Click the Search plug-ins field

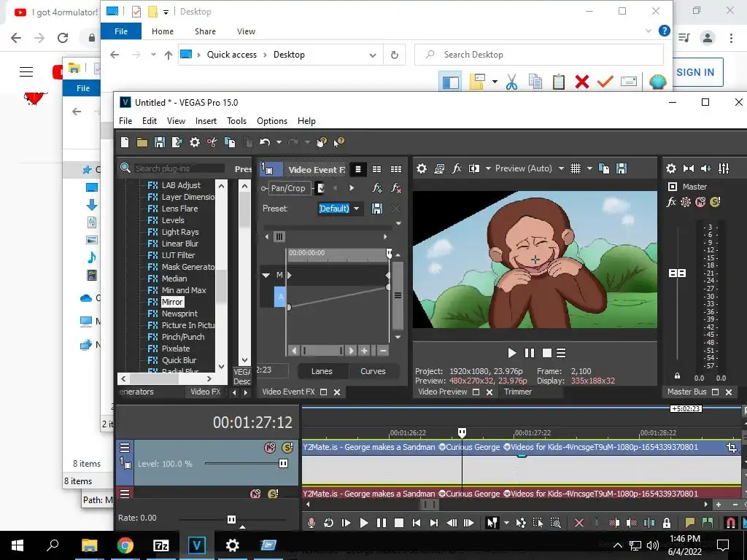click(x=179, y=168)
